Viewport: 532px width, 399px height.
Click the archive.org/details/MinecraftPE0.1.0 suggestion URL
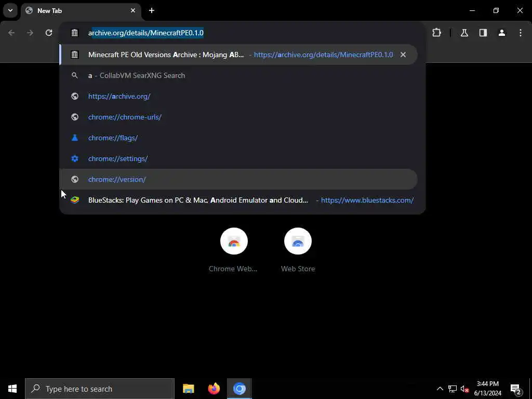[323, 55]
